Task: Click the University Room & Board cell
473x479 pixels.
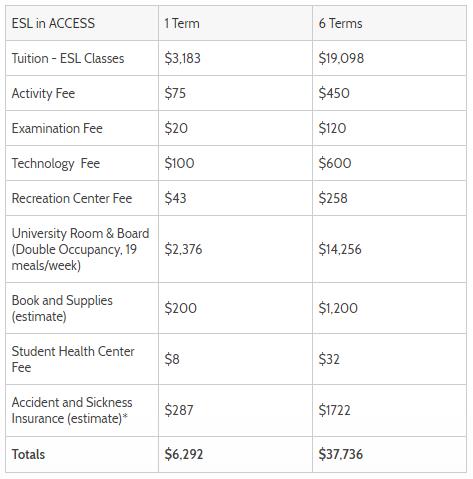Action: (x=80, y=249)
